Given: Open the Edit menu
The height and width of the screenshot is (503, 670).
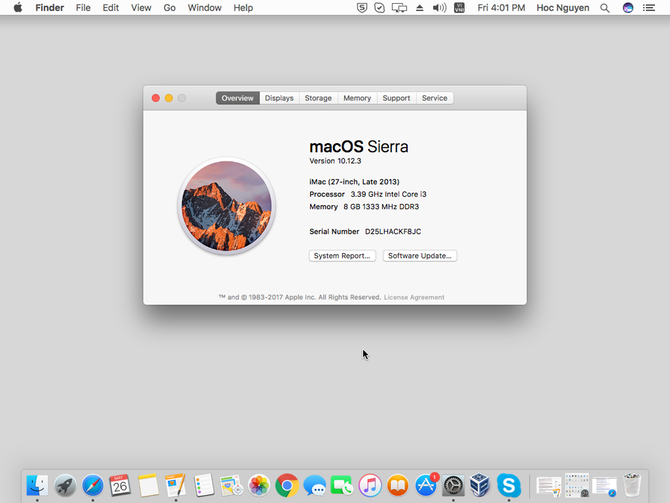Looking at the screenshot, I should coord(111,8).
